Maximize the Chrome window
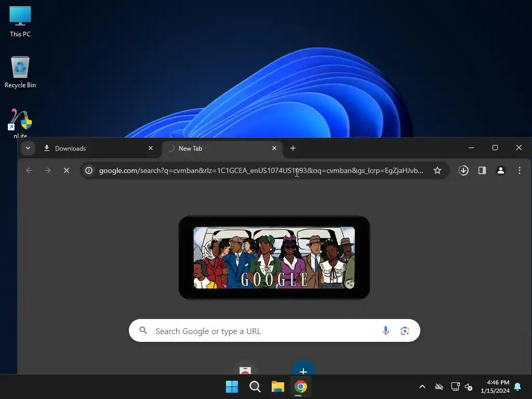Screen dimensions: 532x399 point(495,148)
